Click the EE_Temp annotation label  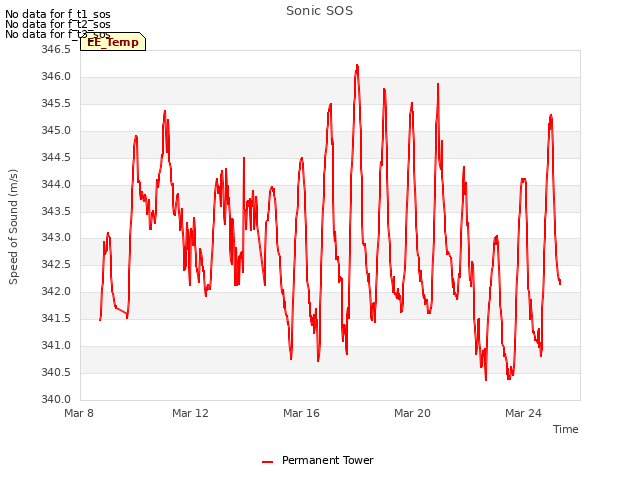113,42
